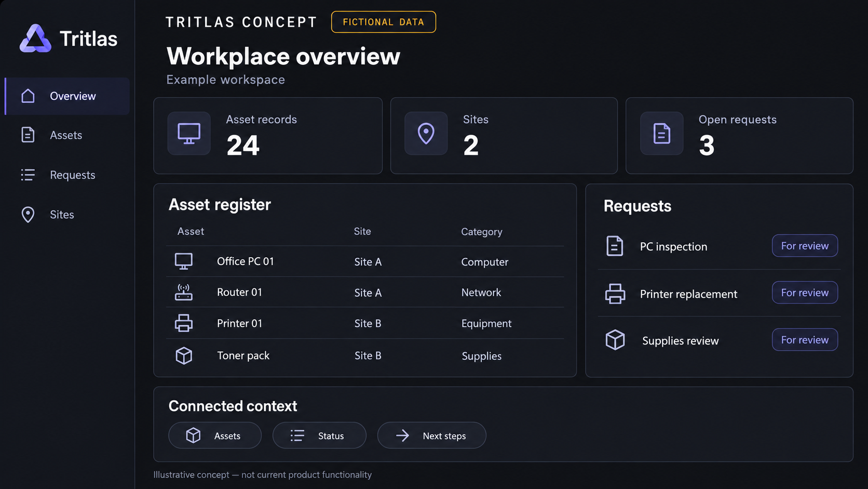Click Site B in Toner pack row

[x=368, y=355]
